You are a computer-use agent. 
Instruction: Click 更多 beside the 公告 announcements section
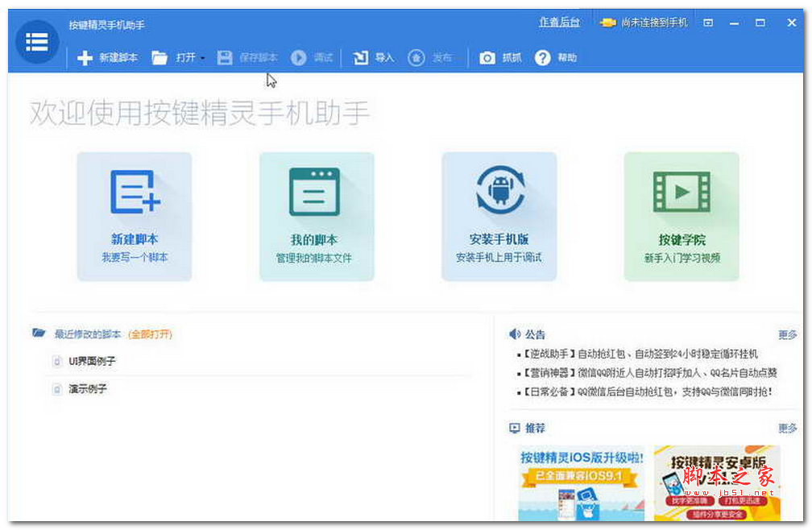[786, 334]
